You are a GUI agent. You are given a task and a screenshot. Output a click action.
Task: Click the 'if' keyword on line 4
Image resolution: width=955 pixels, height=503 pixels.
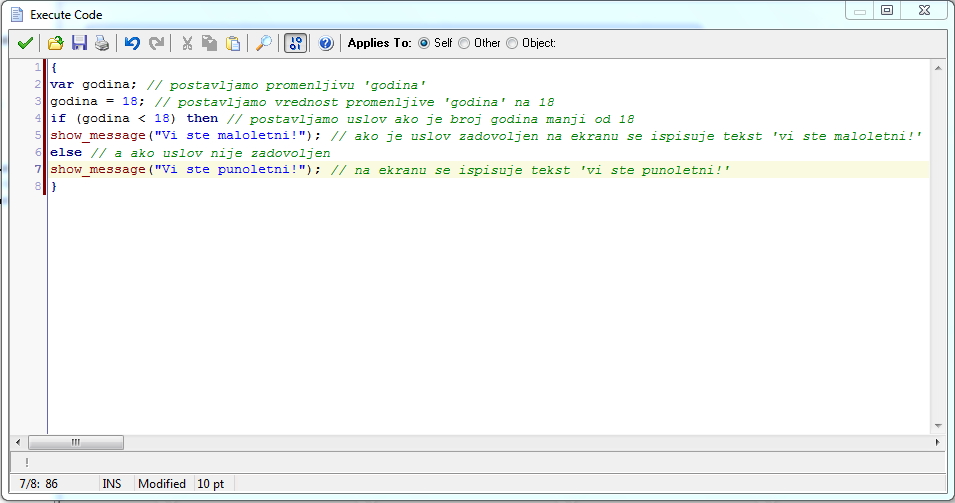pos(58,118)
